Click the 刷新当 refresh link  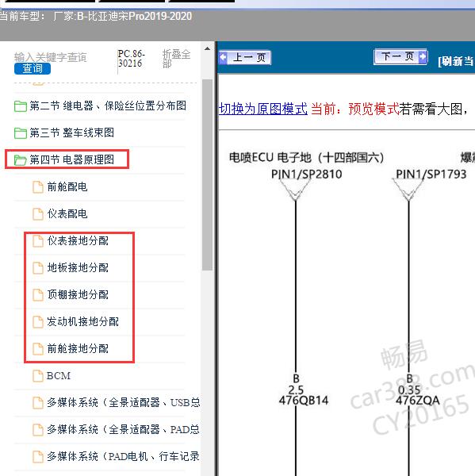(456, 61)
